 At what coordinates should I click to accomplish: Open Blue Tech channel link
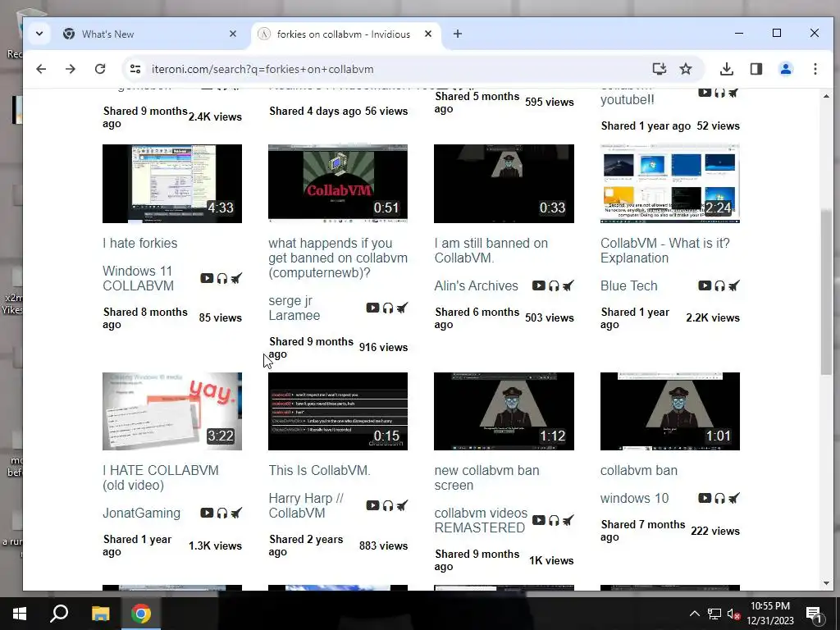click(629, 285)
